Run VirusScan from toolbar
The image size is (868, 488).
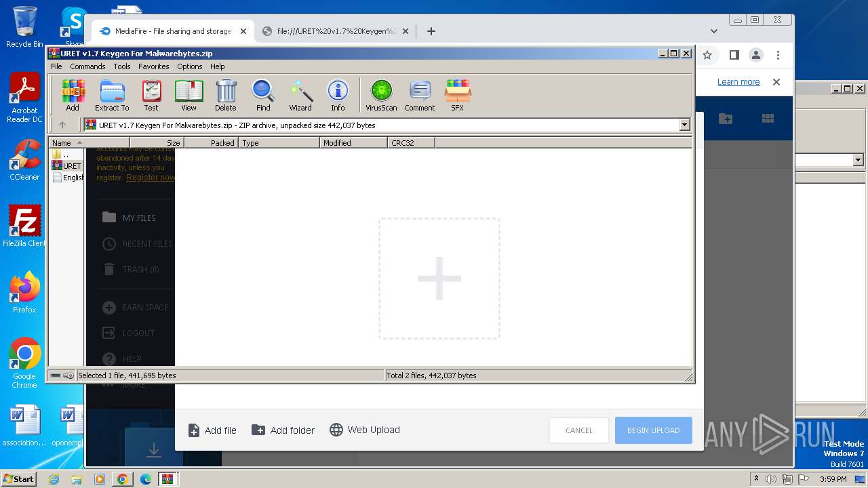tap(381, 95)
